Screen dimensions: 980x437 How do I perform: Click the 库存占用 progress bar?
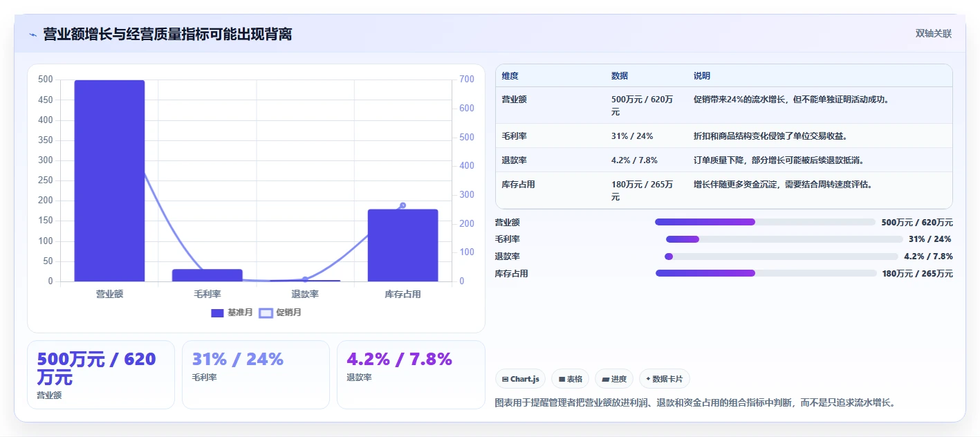[766, 273]
